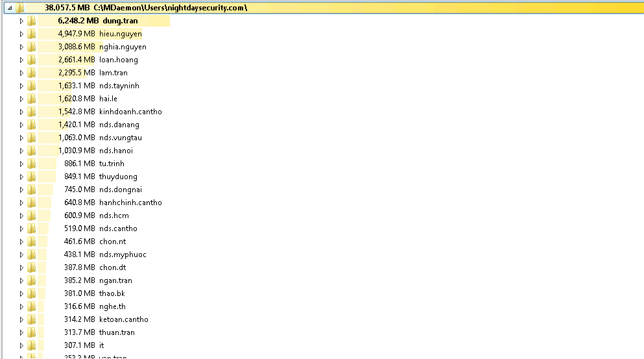The height and width of the screenshot is (359, 644).
Task: Expand the hieu.nguyen folder
Action: pyautogui.click(x=21, y=34)
